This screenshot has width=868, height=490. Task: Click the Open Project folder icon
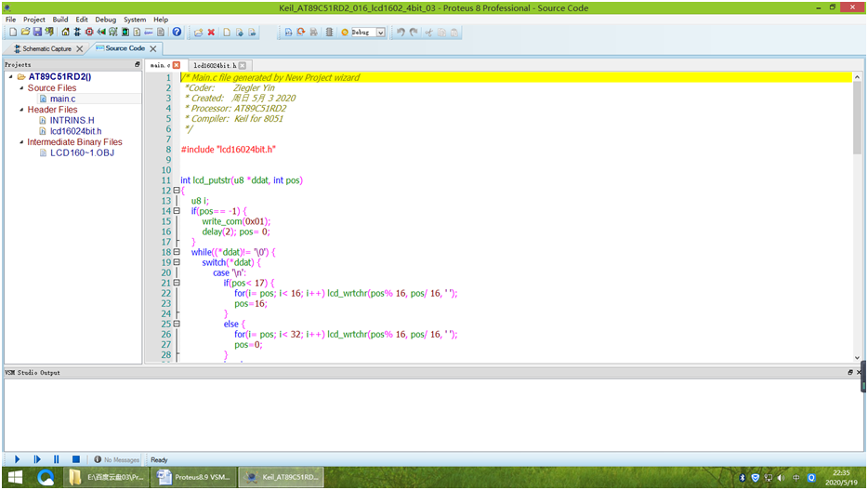click(25, 33)
